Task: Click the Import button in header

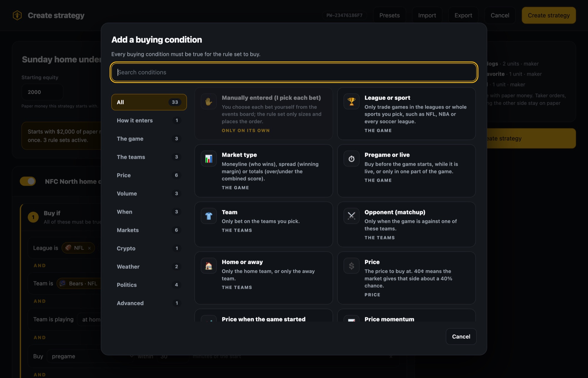Action: tap(427, 15)
